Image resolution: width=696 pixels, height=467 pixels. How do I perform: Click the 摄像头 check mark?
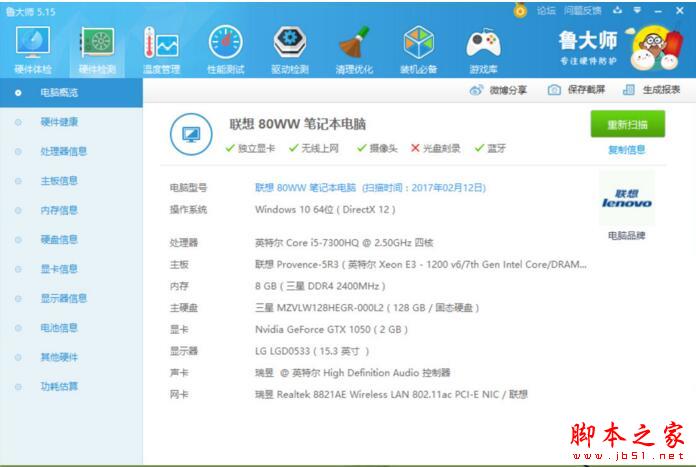(362, 148)
